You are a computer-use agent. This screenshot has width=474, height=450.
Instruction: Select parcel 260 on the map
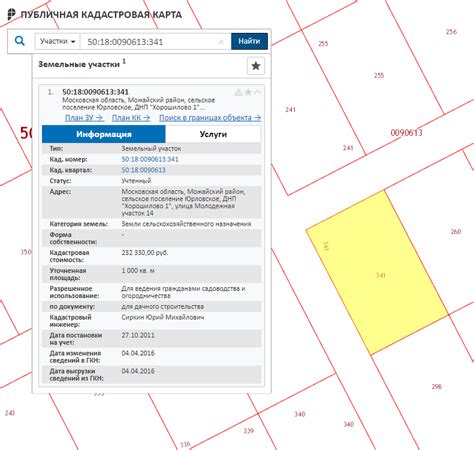click(x=456, y=231)
